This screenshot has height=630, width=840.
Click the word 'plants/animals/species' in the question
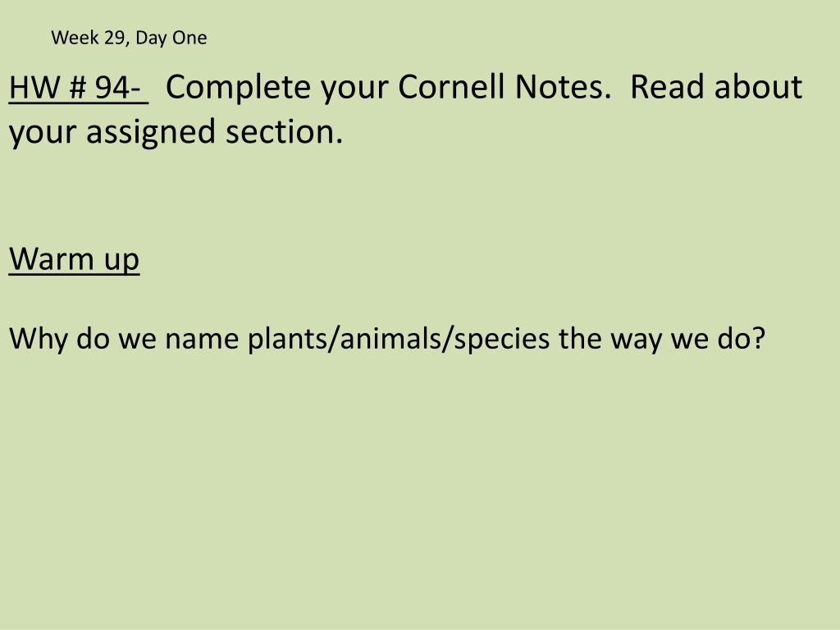pos(399,340)
